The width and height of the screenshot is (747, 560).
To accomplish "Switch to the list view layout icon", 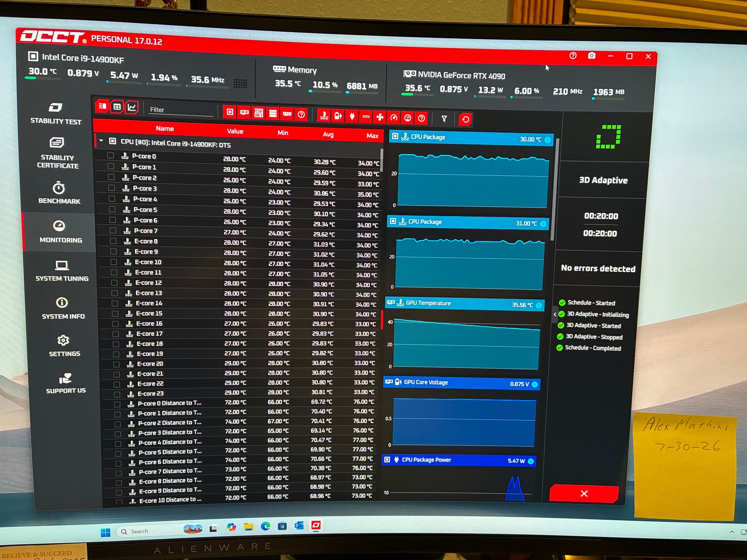I will click(102, 106).
